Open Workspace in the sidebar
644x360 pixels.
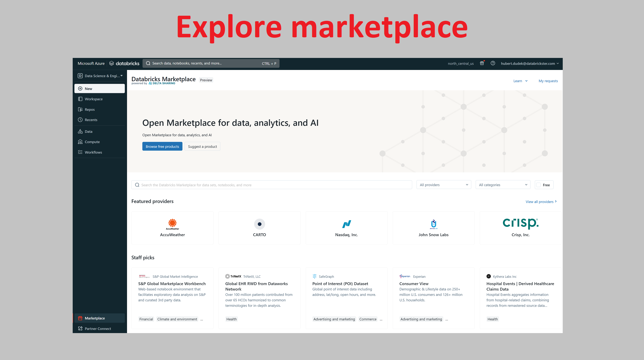pyautogui.click(x=93, y=99)
